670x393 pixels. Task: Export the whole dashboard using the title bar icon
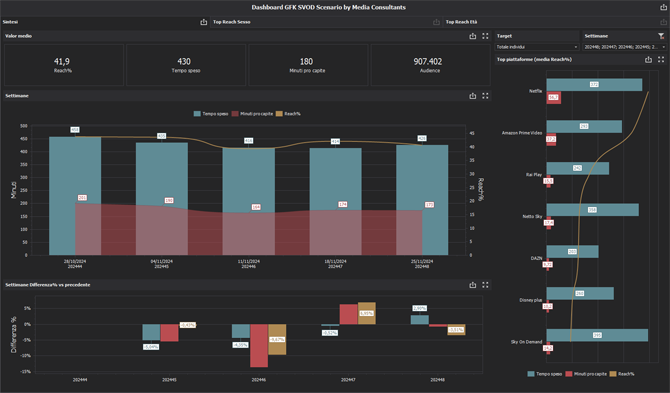pyautogui.click(x=664, y=7)
